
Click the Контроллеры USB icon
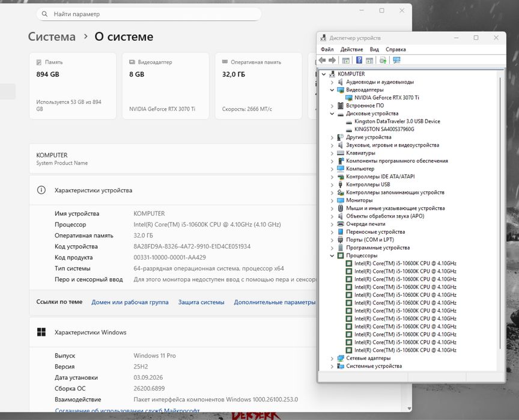(340, 184)
